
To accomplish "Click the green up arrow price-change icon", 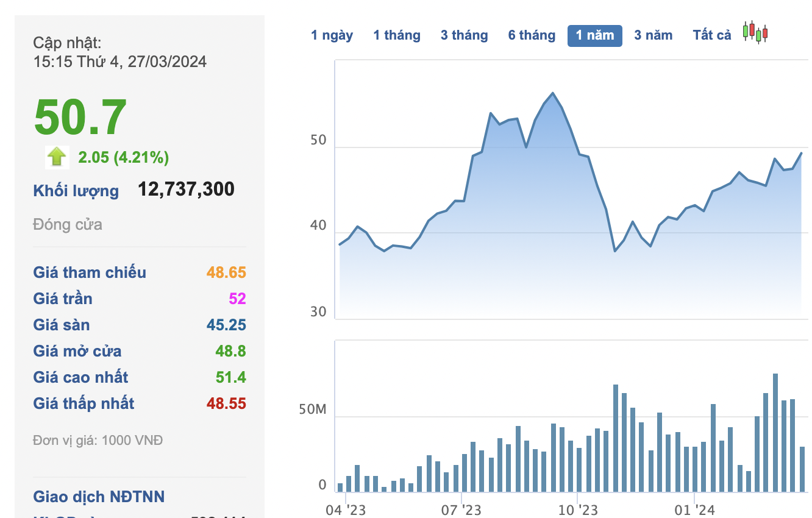I will tap(57, 157).
